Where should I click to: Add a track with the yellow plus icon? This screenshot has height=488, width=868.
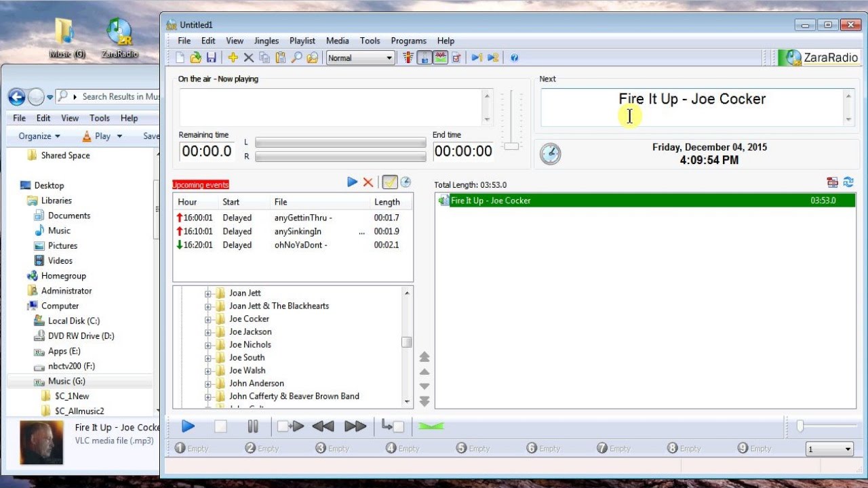point(233,58)
